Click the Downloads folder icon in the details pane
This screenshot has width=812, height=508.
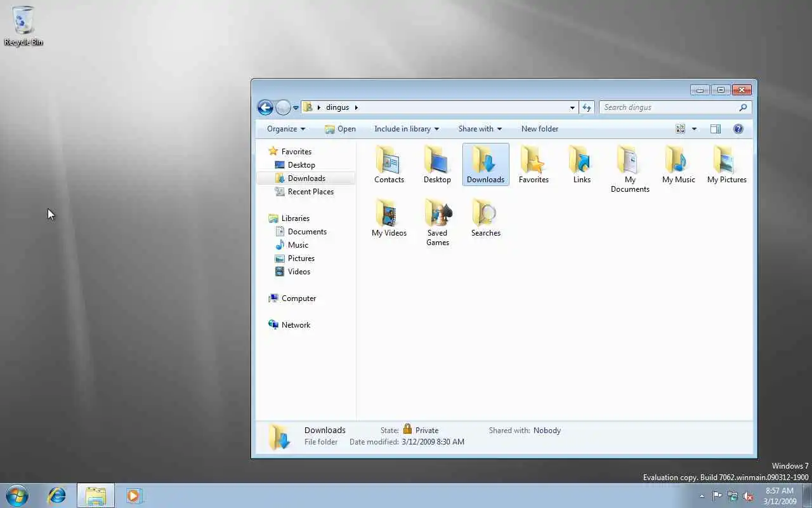click(280, 437)
